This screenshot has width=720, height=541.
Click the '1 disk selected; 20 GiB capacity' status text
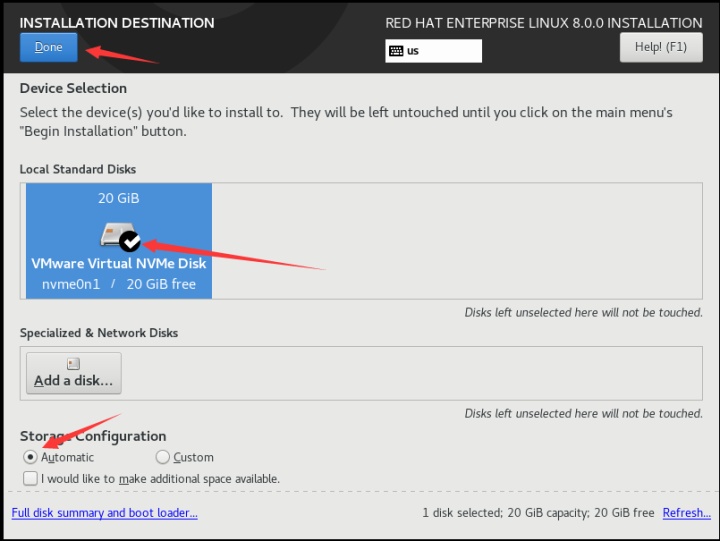[538, 513]
